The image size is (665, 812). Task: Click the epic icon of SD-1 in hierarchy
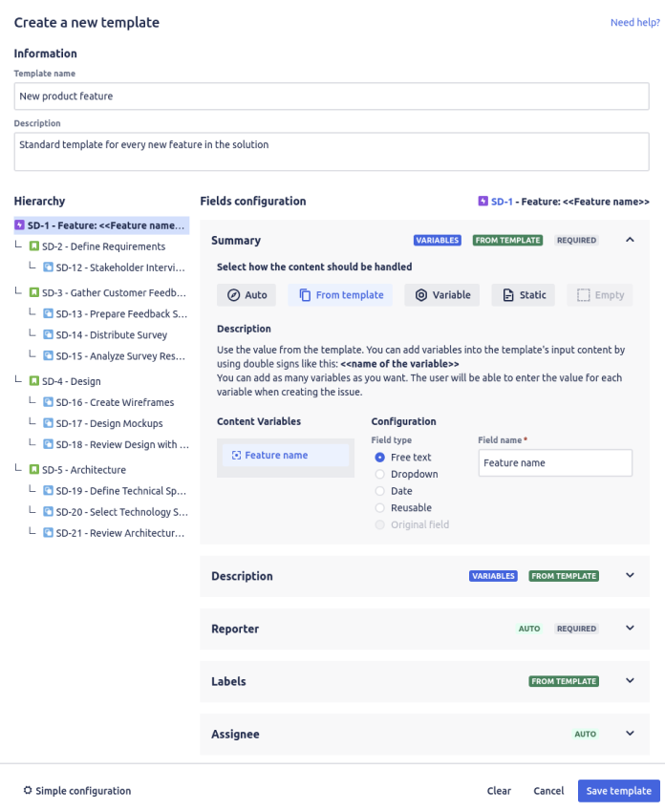[20, 225]
